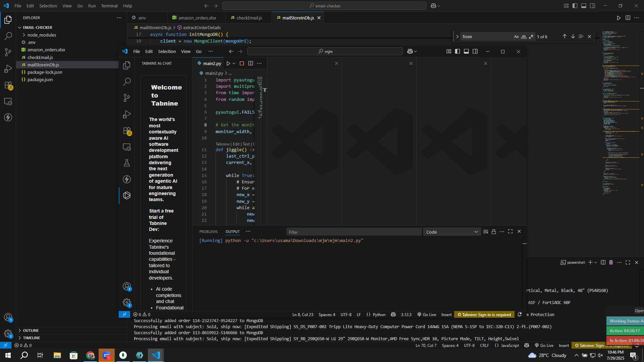Open Run menu in email-checker window
The image size is (644, 362).
[x=92, y=6]
